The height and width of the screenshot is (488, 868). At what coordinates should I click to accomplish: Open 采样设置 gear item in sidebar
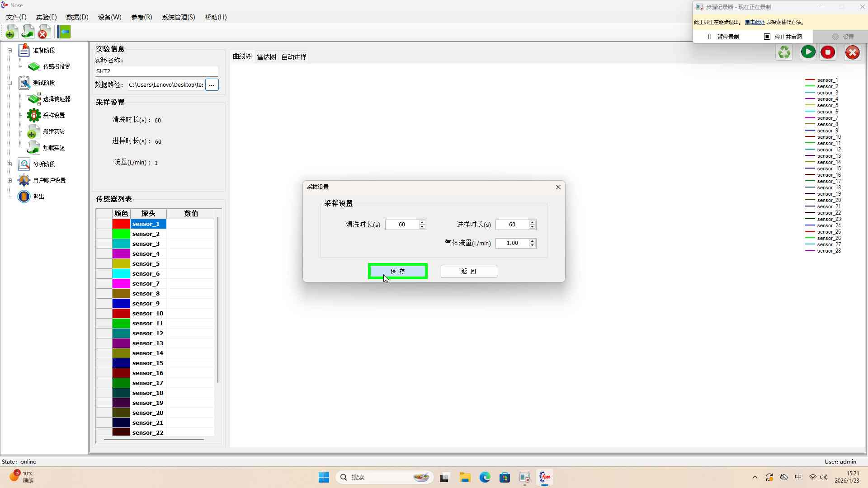coord(53,115)
